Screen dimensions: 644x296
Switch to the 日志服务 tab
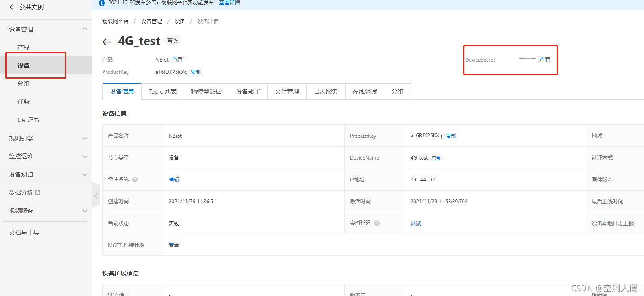tap(326, 91)
